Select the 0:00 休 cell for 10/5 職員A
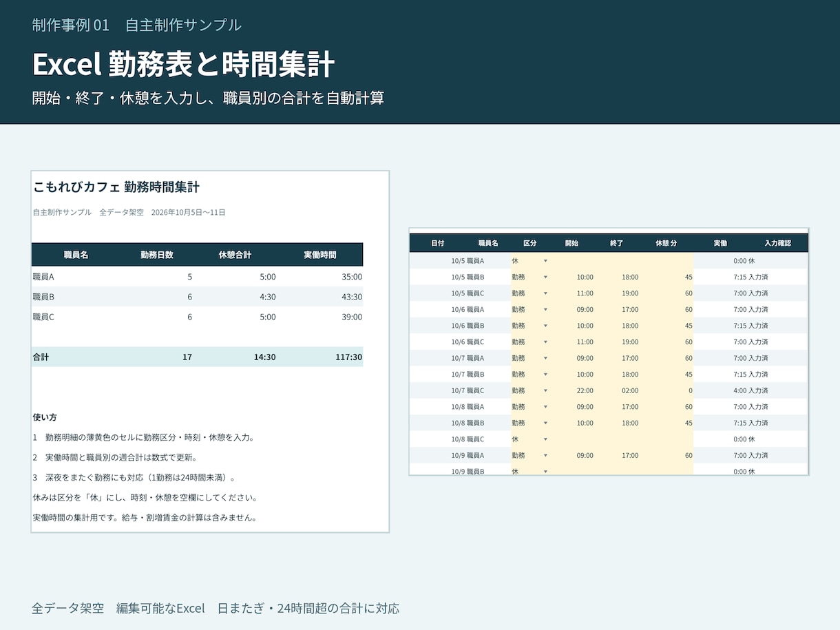840x630 pixels. pyautogui.click(x=744, y=261)
